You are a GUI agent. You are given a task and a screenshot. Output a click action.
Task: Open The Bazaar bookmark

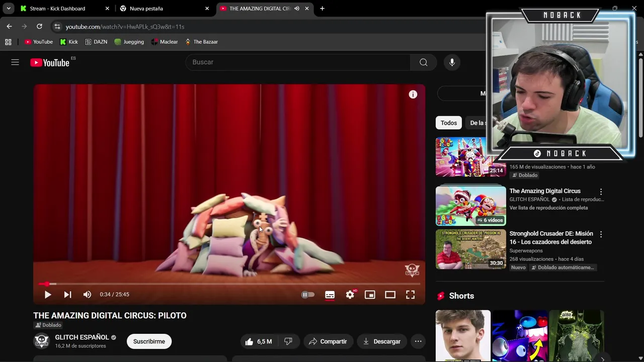pyautogui.click(x=201, y=42)
